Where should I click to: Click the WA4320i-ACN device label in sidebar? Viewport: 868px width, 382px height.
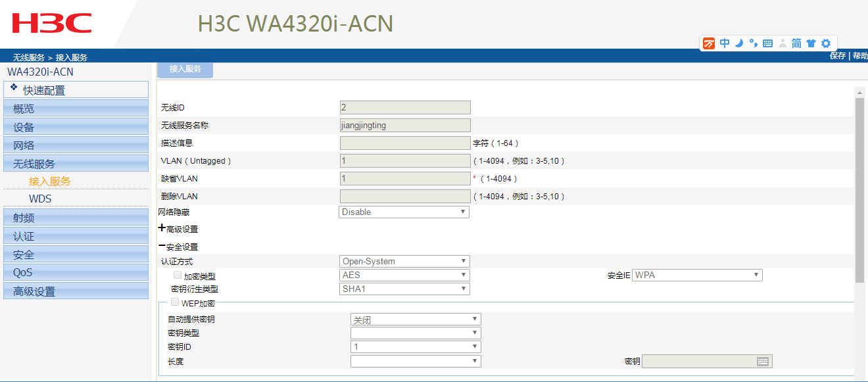coord(40,72)
